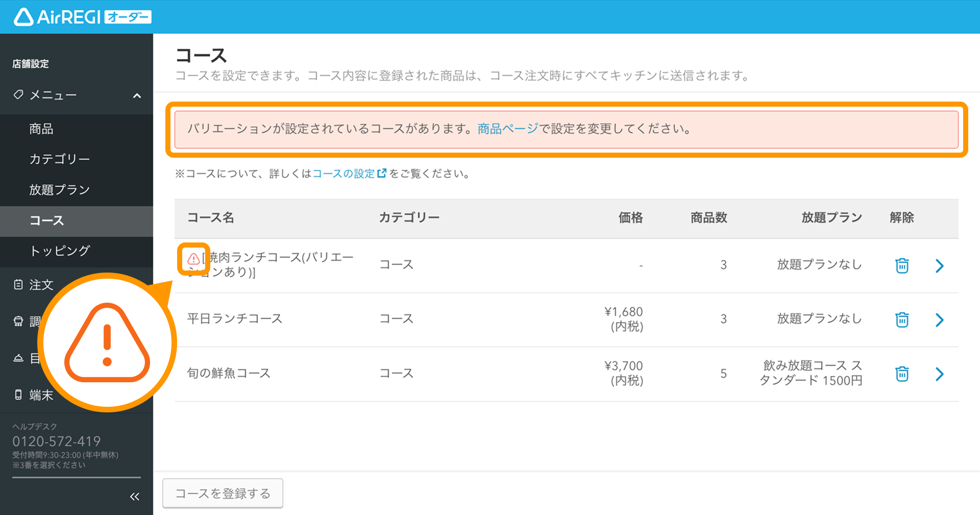
Task: Click the 端末 device icon
Action: tap(18, 395)
